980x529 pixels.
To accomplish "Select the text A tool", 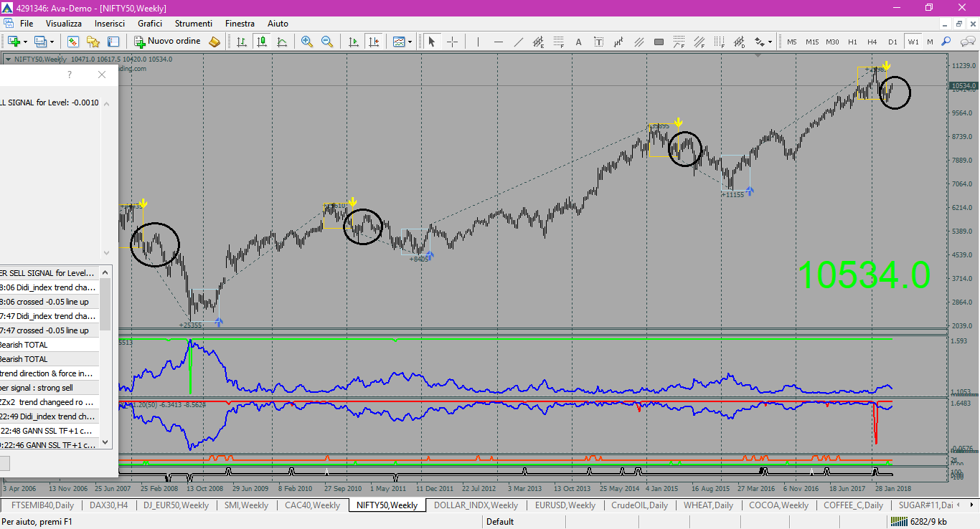I will tap(578, 42).
